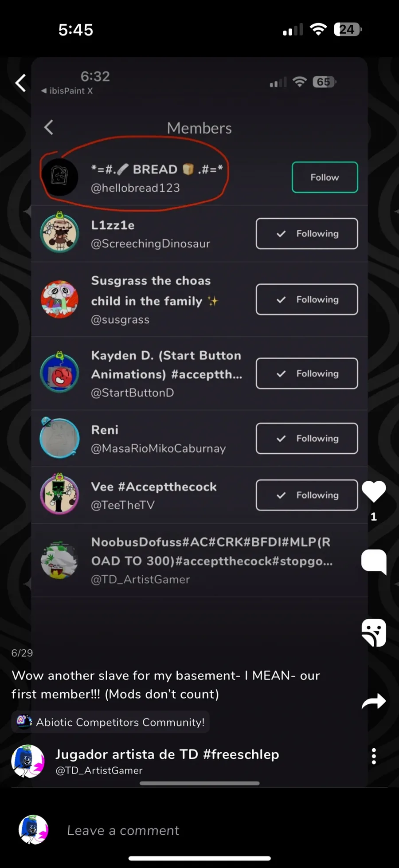
Task: Toggle Following for @susgrass
Action: (x=307, y=299)
